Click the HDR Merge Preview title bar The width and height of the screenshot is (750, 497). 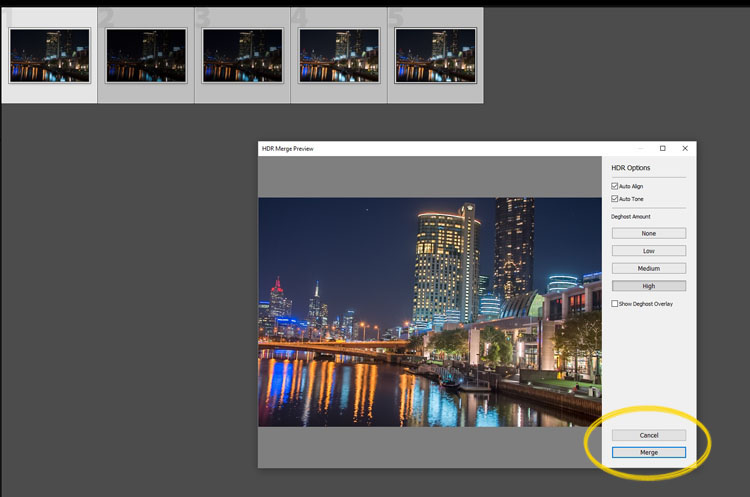coord(440,148)
